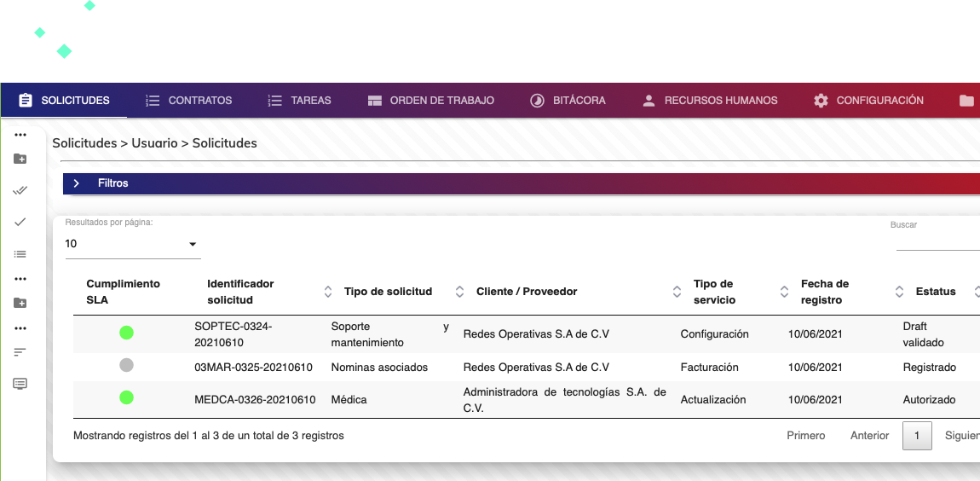
Task: Click the Primero pagination button
Action: [805, 436]
